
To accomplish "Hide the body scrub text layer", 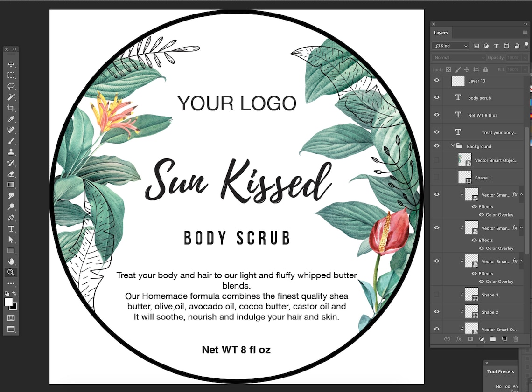I will pyautogui.click(x=436, y=97).
